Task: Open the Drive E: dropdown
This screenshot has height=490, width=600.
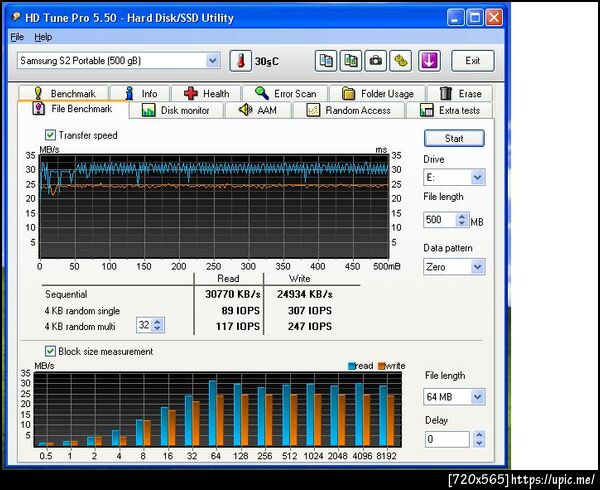Action: [x=478, y=177]
